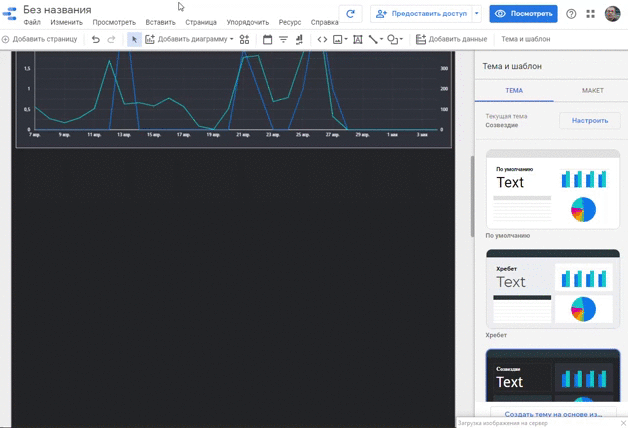Redo the last action
Image resolution: width=628 pixels, height=428 pixels.
[111, 39]
